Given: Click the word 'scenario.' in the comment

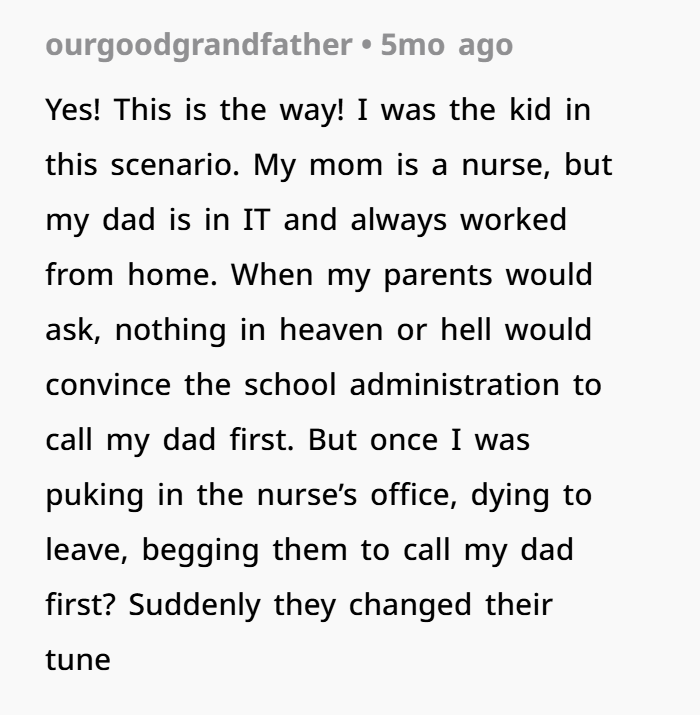Looking at the screenshot, I should (x=175, y=165).
